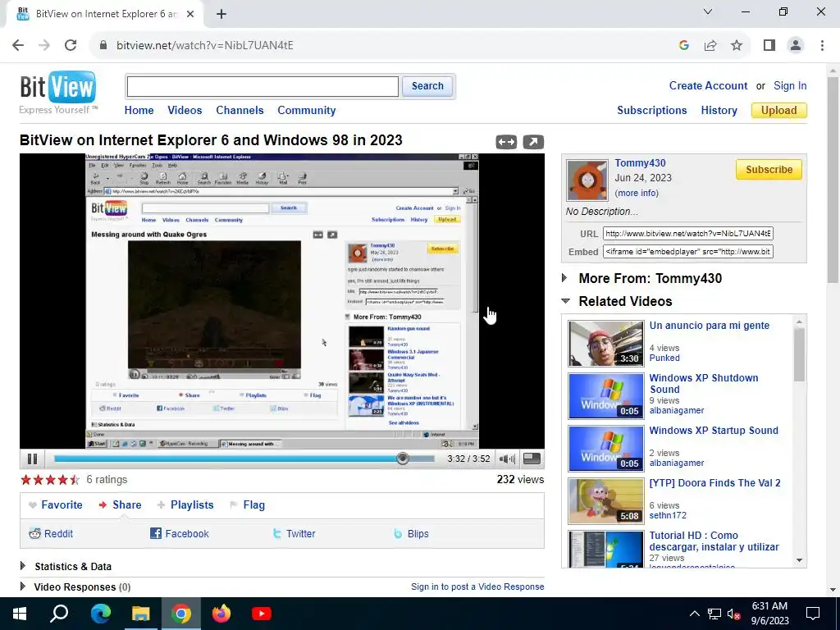840x630 pixels.
Task: Pause the video with the pause button
Action: 32,459
